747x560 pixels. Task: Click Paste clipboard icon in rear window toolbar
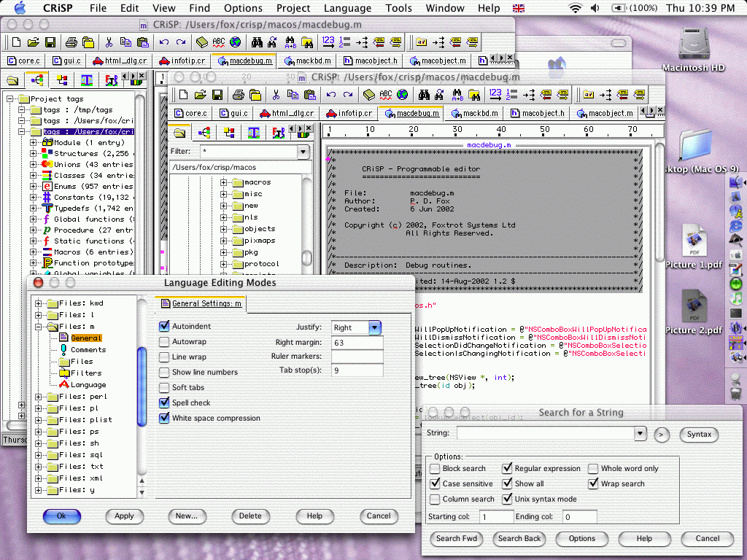coord(142,42)
